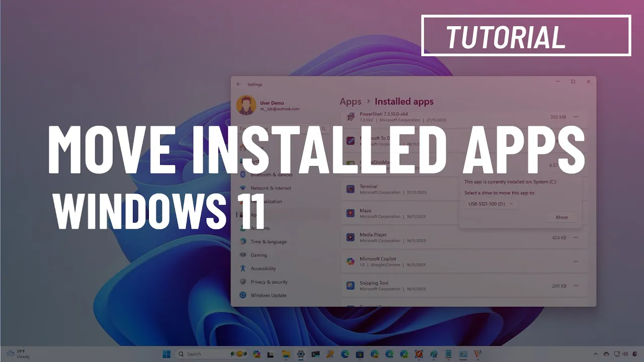Click the 200 KB size value

pos(559,286)
